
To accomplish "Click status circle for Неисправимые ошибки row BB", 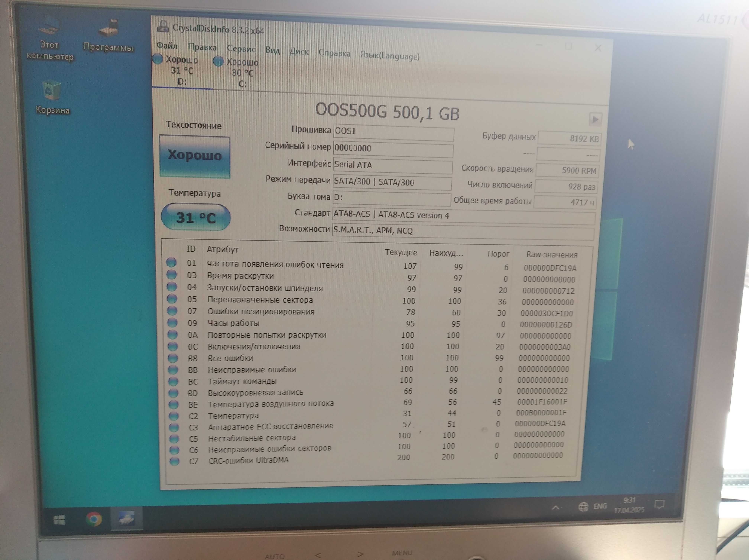I will point(173,369).
